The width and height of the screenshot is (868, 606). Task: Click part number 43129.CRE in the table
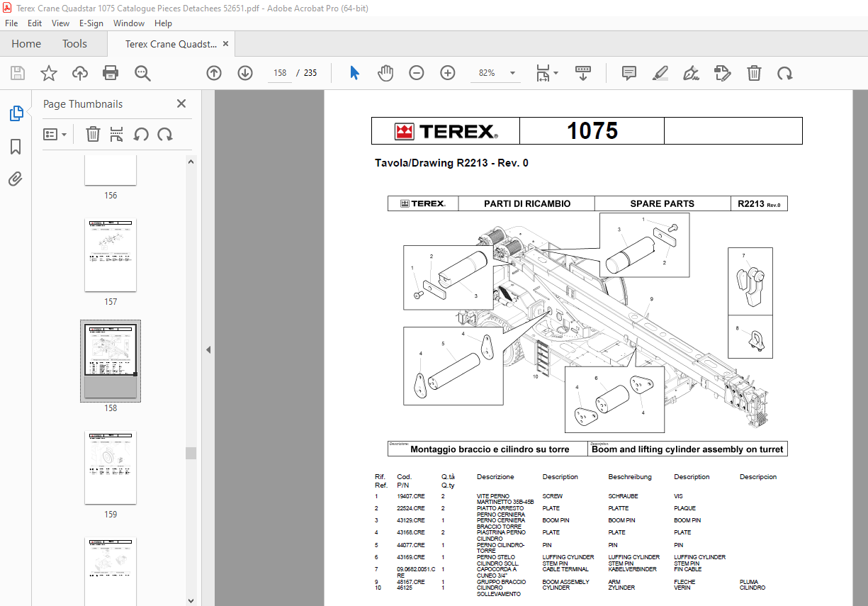coord(411,521)
